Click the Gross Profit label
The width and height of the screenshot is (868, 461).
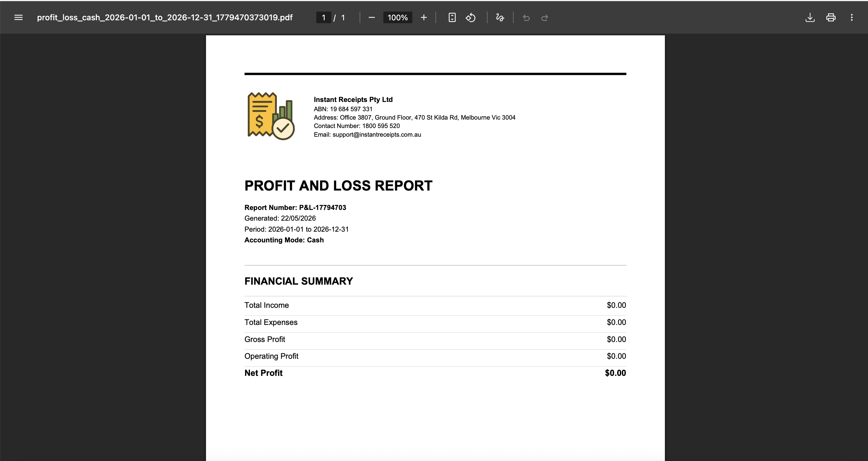[x=265, y=339]
